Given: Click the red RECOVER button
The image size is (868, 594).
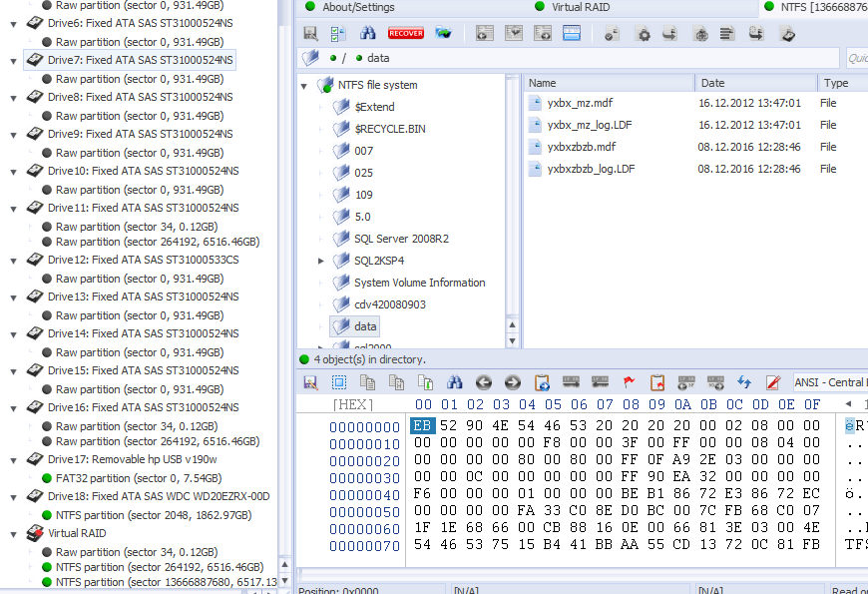Looking at the screenshot, I should pyautogui.click(x=406, y=33).
